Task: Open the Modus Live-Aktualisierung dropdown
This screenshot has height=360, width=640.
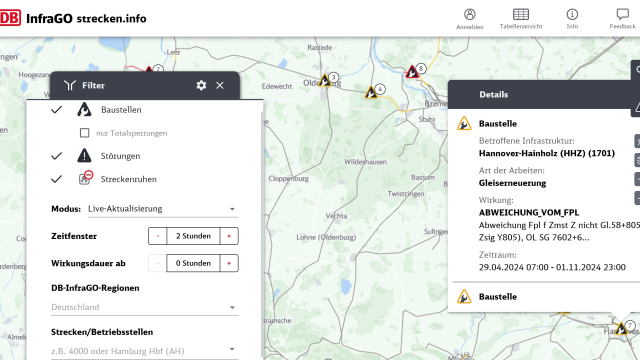Action: pos(163,209)
